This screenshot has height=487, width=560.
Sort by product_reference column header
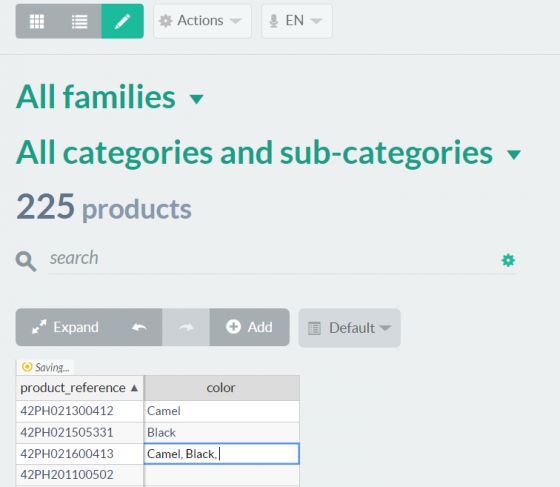(x=80, y=388)
